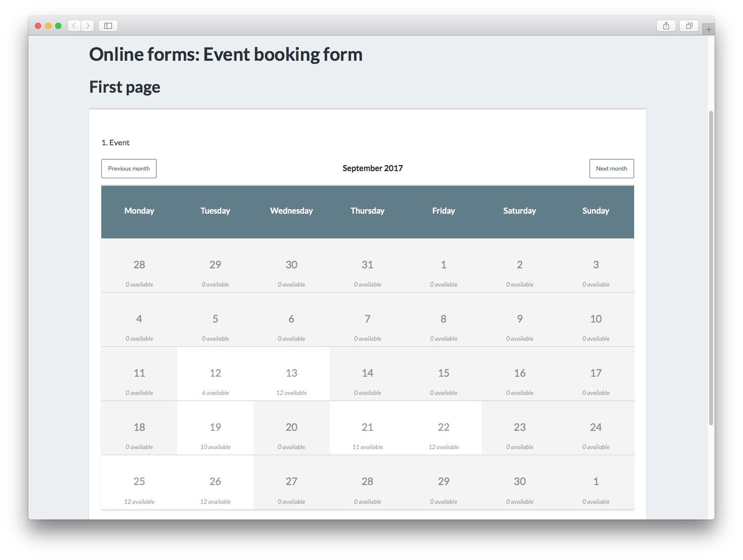Click the show tabs overview icon
The width and height of the screenshot is (743, 560).
(689, 26)
